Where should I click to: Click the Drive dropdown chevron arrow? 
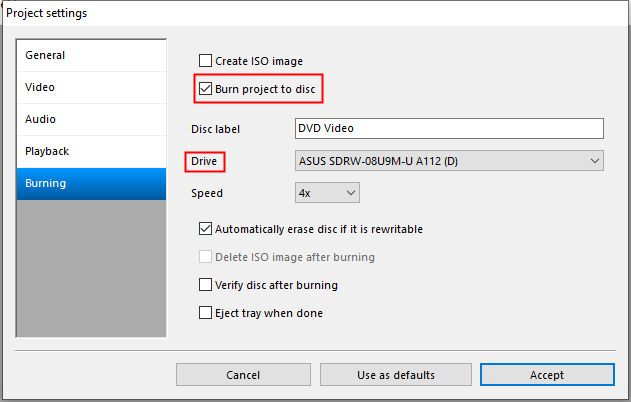595,160
